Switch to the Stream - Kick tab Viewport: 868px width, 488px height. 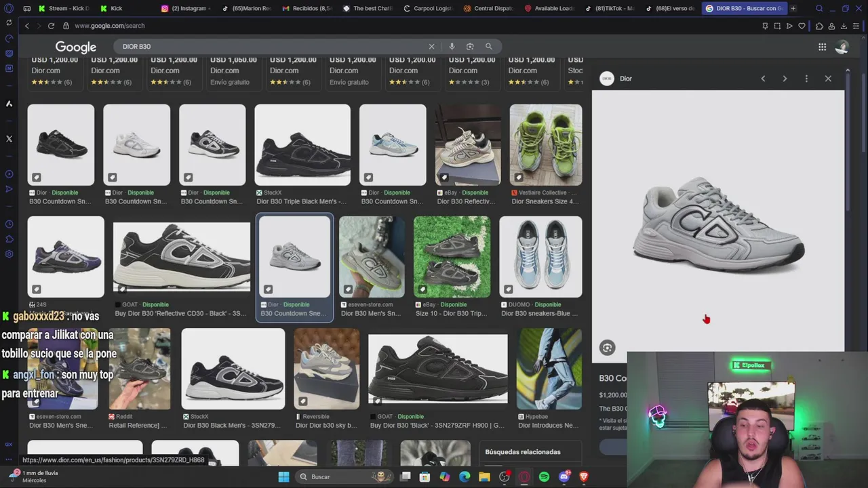(x=64, y=9)
